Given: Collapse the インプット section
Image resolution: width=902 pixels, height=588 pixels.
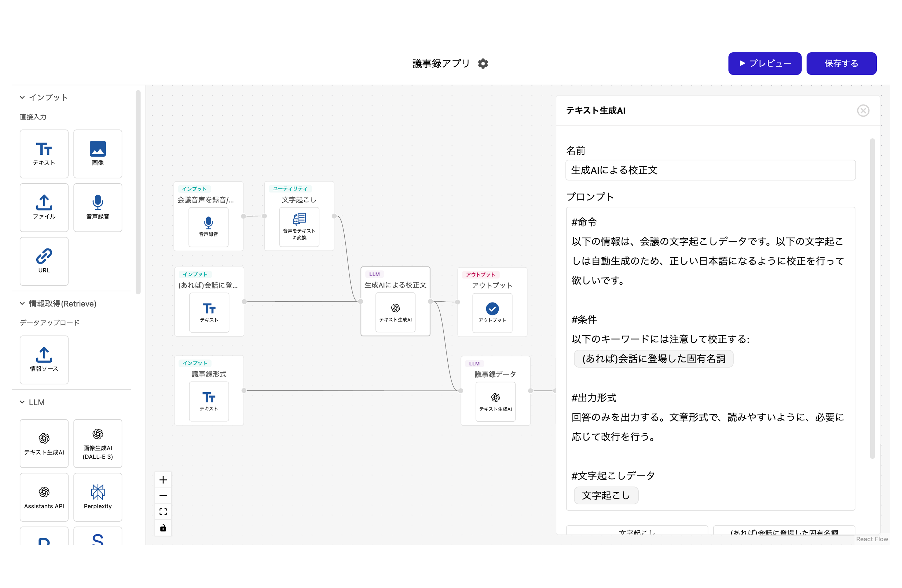Looking at the screenshot, I should click(22, 97).
